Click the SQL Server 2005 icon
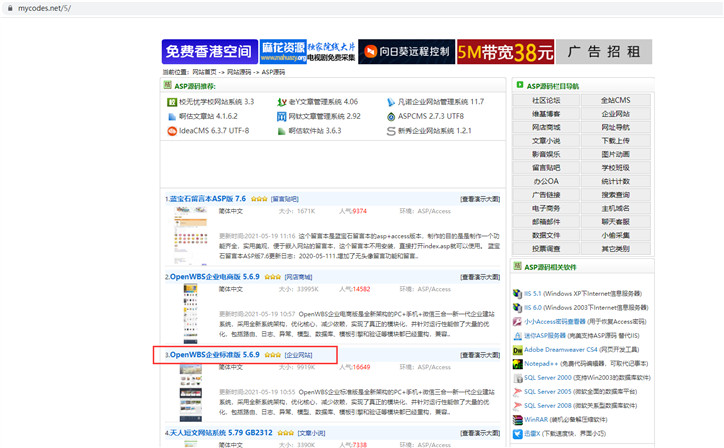724x448 pixels. pyautogui.click(x=517, y=392)
